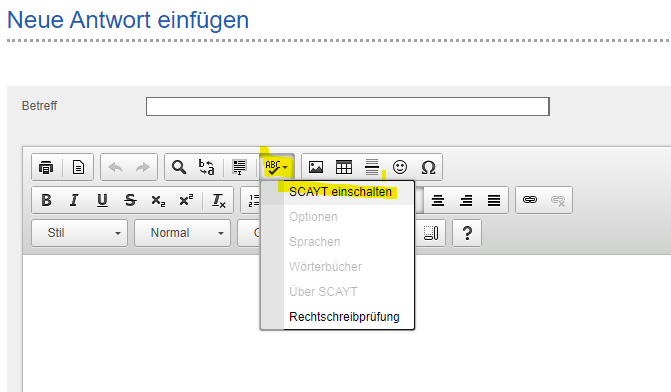Toggle strikethrough formatting
This screenshot has height=392, width=671.
click(x=131, y=200)
